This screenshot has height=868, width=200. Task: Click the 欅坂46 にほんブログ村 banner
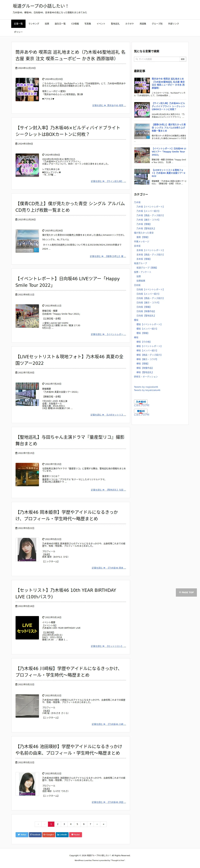(141, 411)
